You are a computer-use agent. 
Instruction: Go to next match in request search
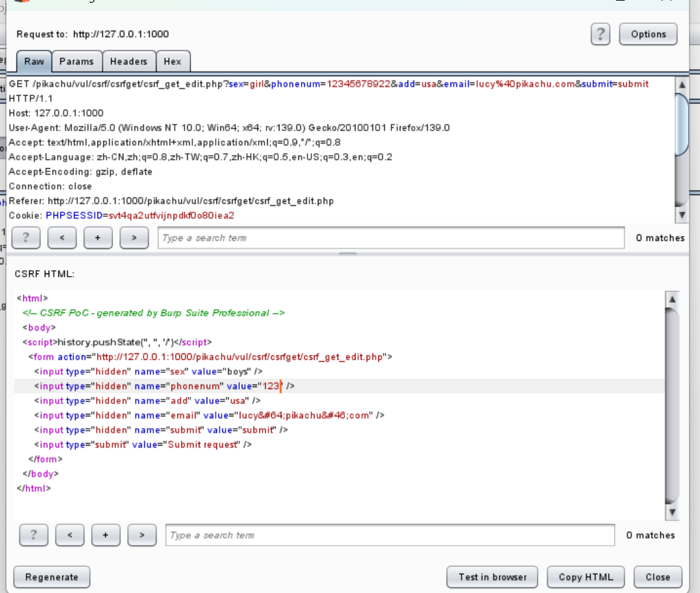134,238
